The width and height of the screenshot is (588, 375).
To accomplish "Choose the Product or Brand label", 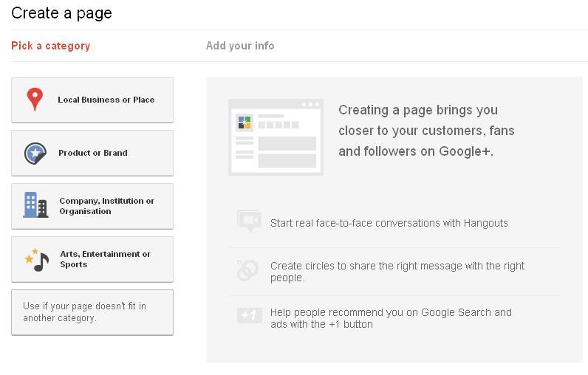I will pos(93,153).
